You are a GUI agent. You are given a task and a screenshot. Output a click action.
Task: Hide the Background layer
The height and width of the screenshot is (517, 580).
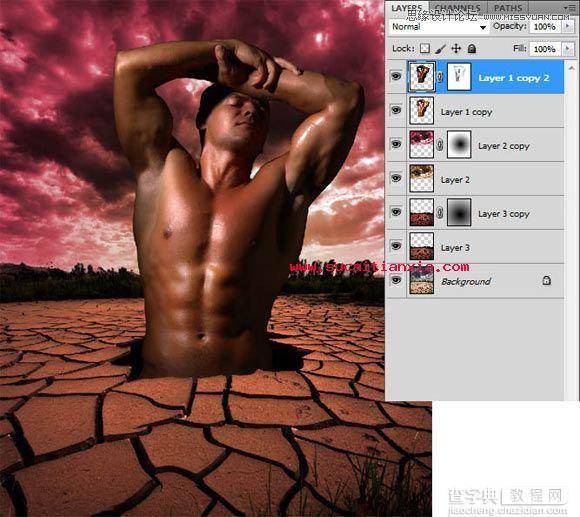(x=396, y=280)
